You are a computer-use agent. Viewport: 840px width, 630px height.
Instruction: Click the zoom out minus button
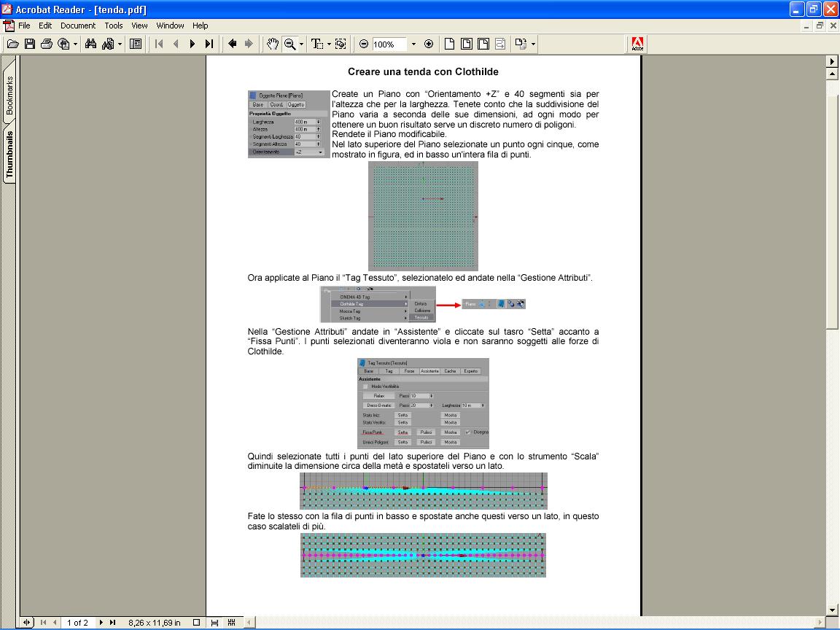point(364,44)
